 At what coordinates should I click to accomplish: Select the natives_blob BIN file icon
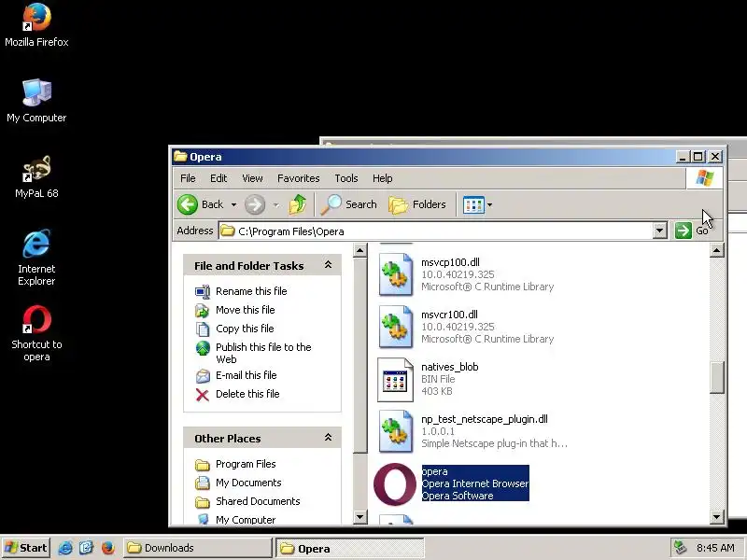[395, 380]
